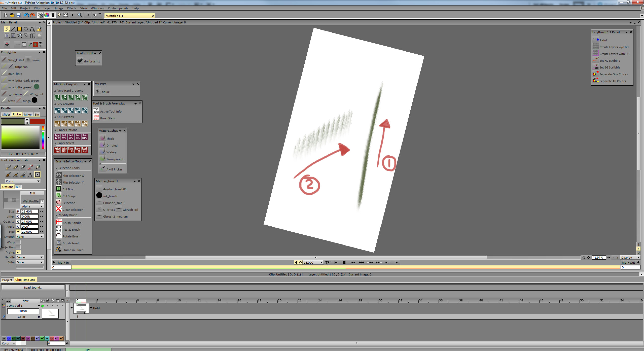
Task: Save the project with floppy disk icon
Action: tap(18, 15)
